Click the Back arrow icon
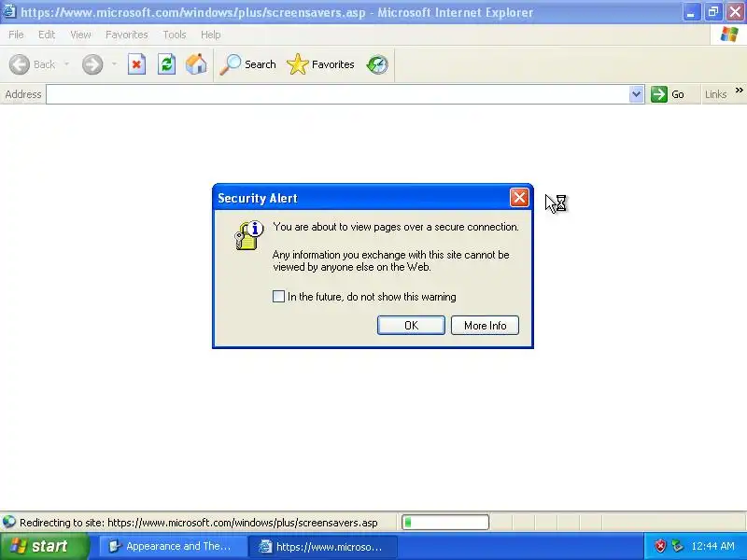 coord(19,64)
